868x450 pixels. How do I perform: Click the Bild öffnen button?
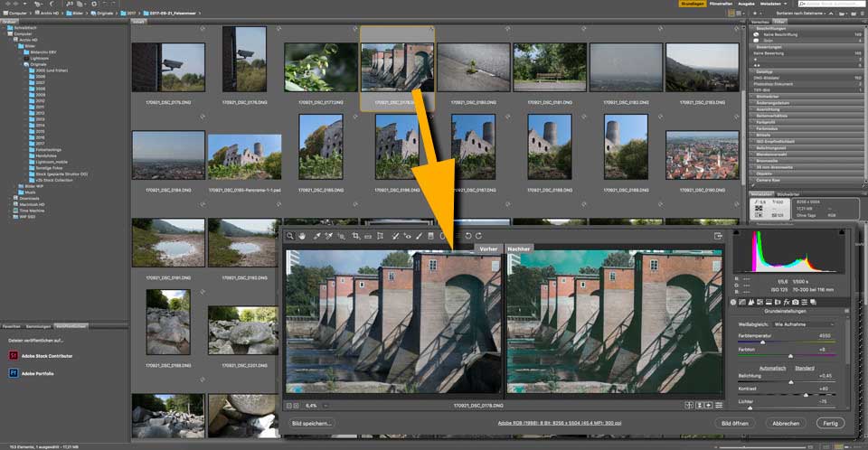733,422
